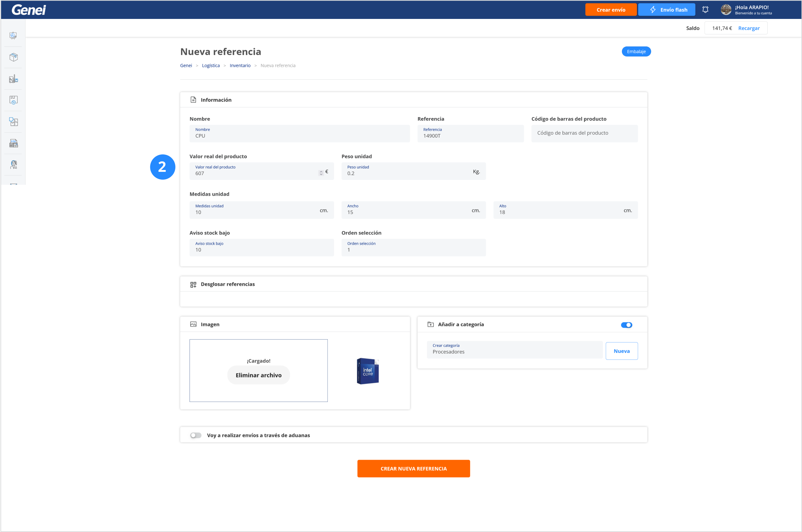Enable customs shipments (aduanas) toggle
Image resolution: width=802 pixels, height=532 pixels.
(x=195, y=435)
